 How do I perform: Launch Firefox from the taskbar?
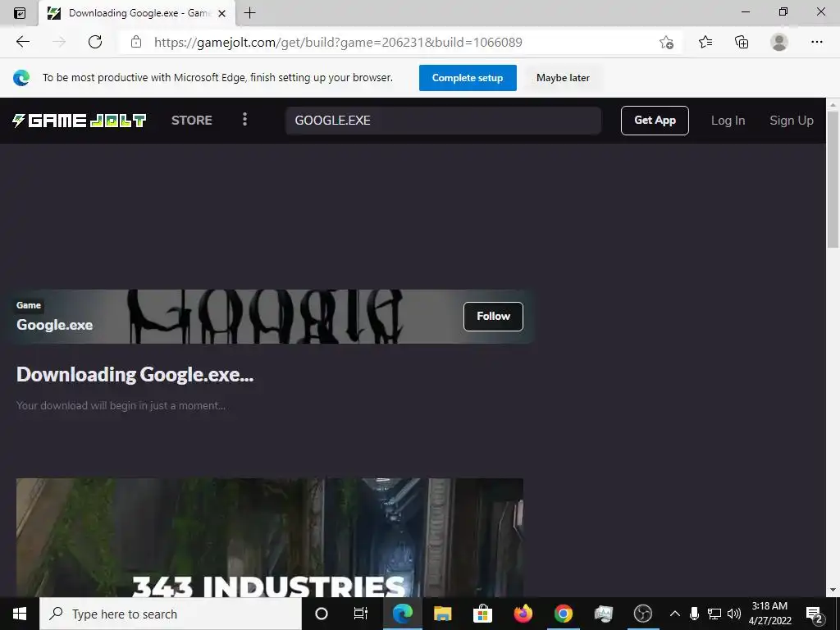(x=523, y=614)
